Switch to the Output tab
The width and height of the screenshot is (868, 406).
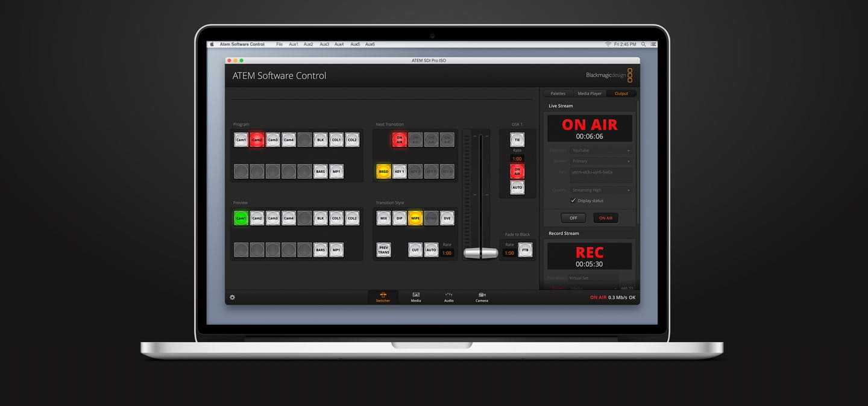coord(621,93)
